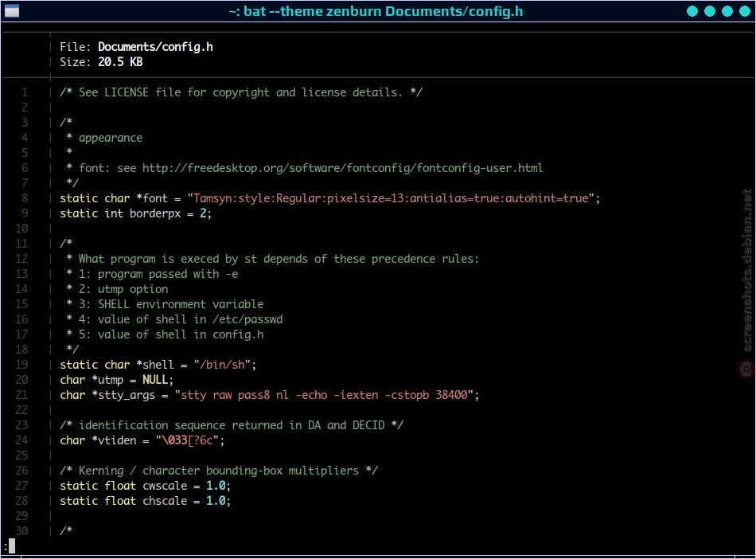Click the borderpx value 2

tap(204, 213)
